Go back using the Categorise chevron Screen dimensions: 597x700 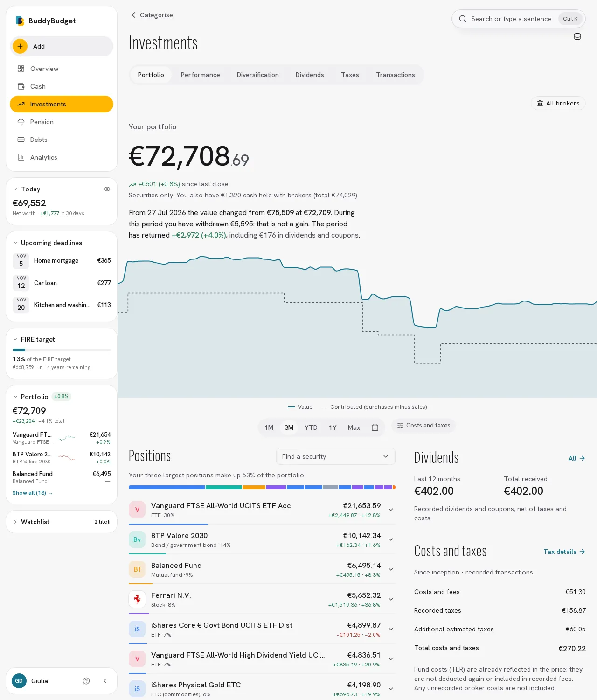(x=133, y=15)
